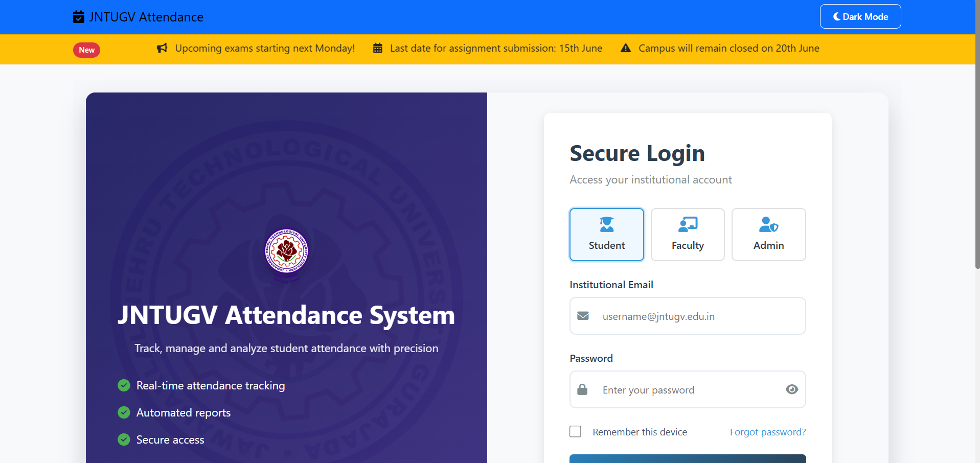Click the red New badge

(86, 50)
